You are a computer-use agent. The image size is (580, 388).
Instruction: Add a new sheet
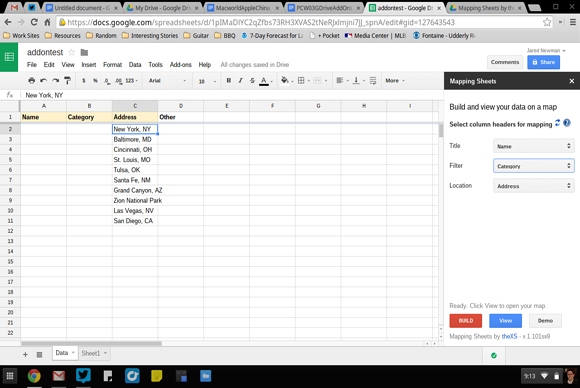pyautogui.click(x=25, y=354)
